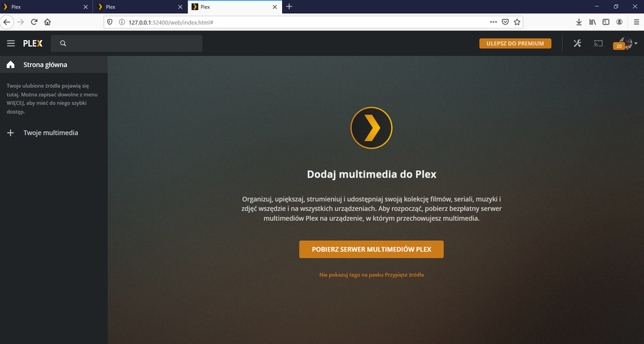
Task: Close the second Plex browser tab
Action: pyautogui.click(x=180, y=7)
